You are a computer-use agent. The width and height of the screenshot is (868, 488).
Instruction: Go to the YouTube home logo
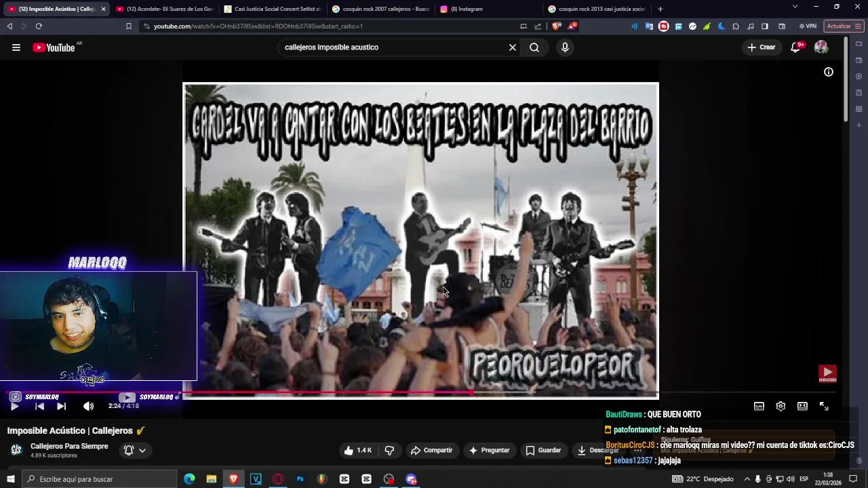click(54, 47)
